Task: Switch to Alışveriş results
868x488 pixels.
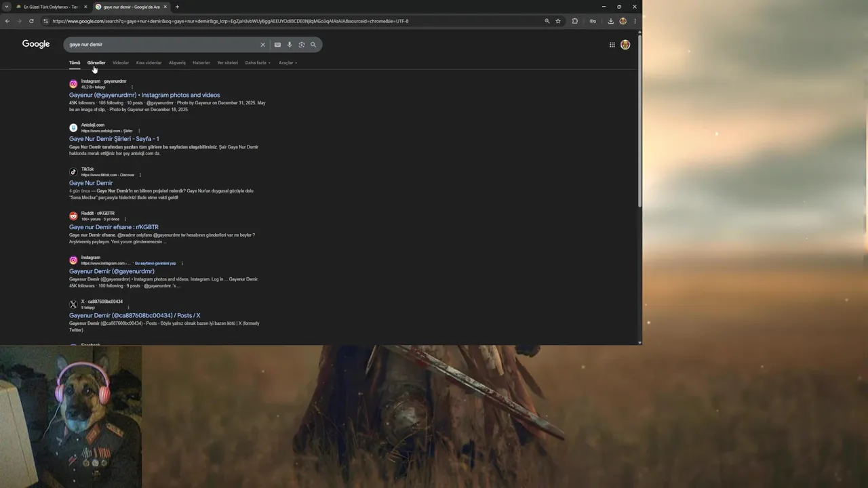Action: tap(177, 63)
